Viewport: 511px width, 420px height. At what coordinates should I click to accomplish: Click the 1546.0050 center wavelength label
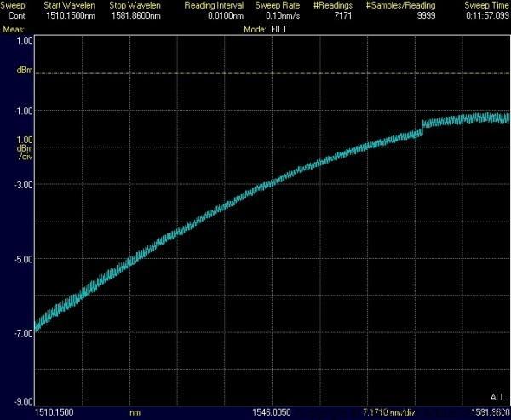pos(273,411)
